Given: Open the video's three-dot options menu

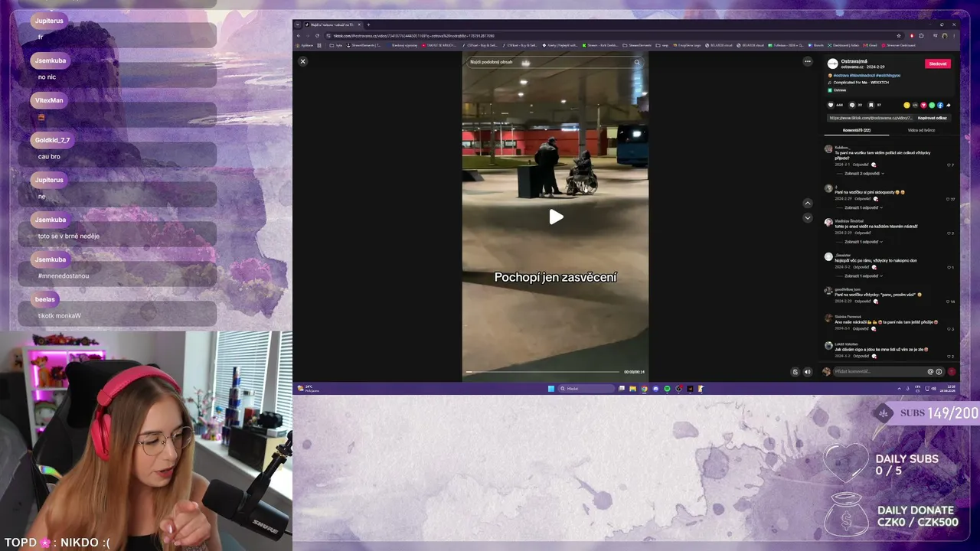Looking at the screenshot, I should tap(807, 61).
